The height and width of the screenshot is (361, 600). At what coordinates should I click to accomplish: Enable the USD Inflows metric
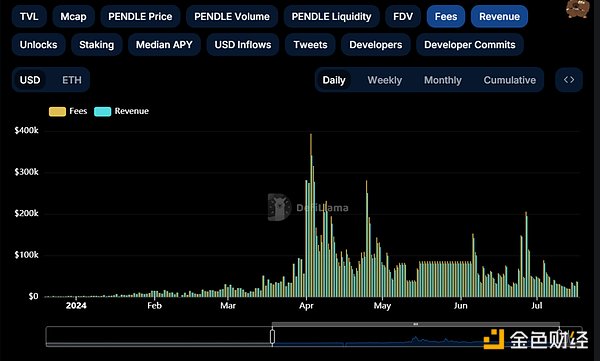[243, 45]
